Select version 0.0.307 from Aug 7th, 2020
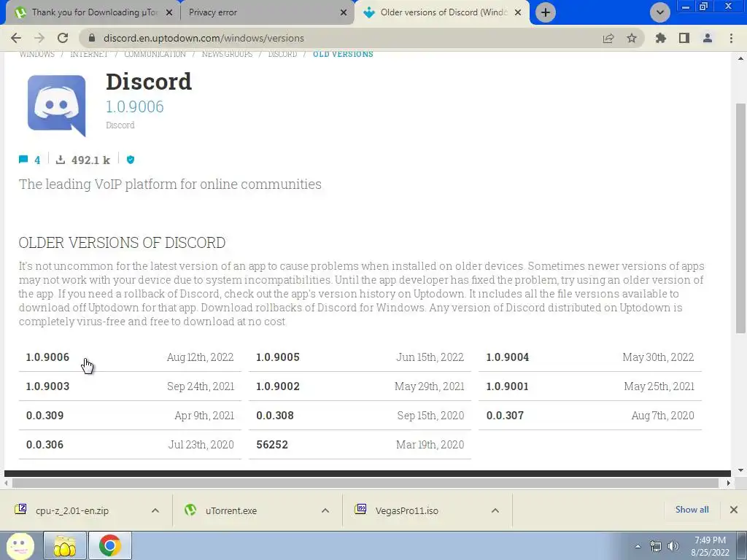 pyautogui.click(x=589, y=415)
